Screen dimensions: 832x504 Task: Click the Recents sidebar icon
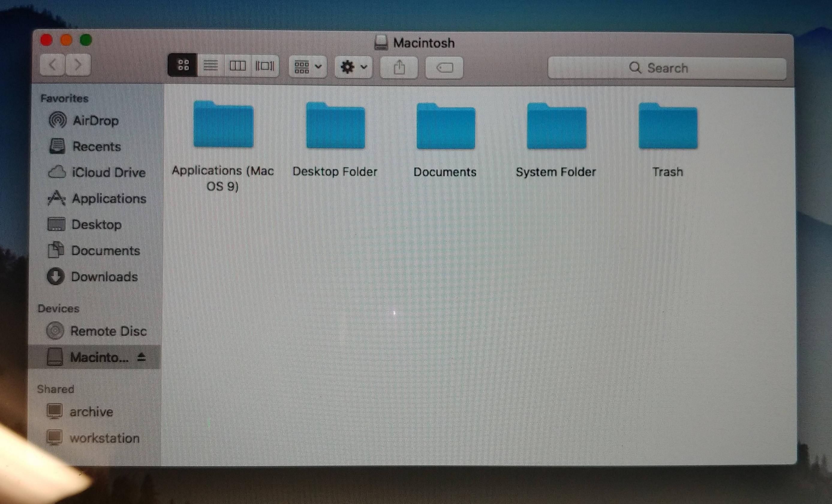pyautogui.click(x=57, y=146)
